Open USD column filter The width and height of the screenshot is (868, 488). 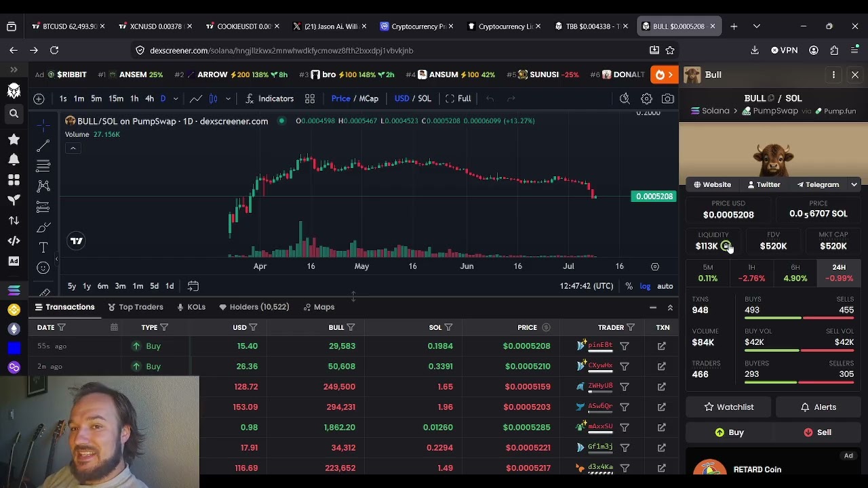253,327
